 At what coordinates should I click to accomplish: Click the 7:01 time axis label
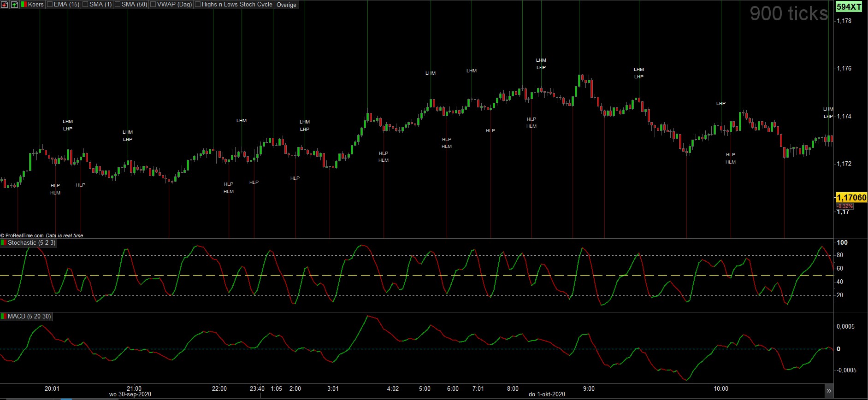pyautogui.click(x=478, y=388)
